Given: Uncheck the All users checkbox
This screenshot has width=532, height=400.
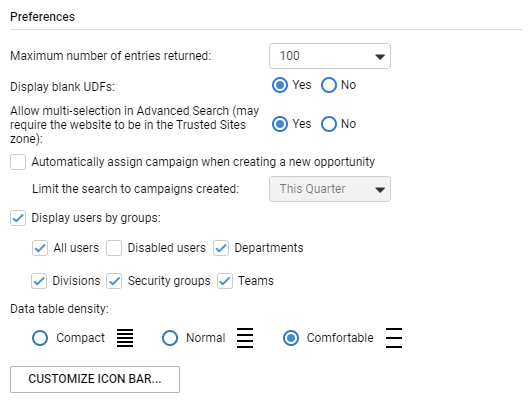Looking at the screenshot, I should click(40, 248).
